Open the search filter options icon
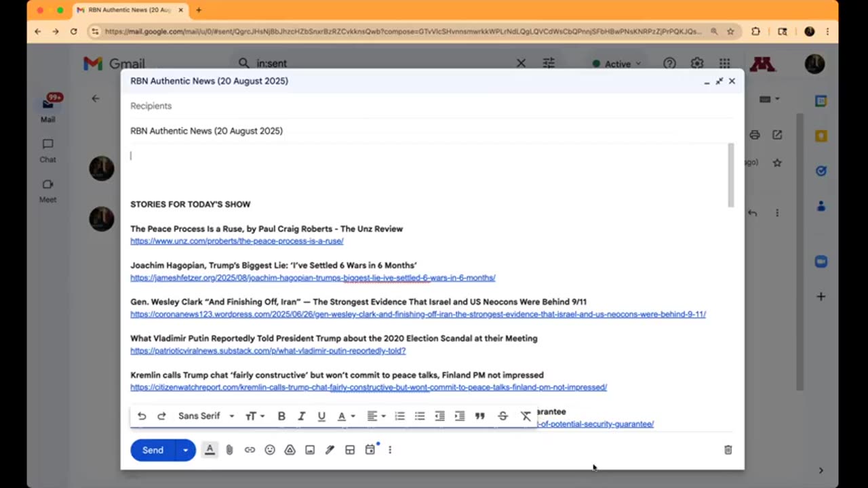 tap(549, 63)
